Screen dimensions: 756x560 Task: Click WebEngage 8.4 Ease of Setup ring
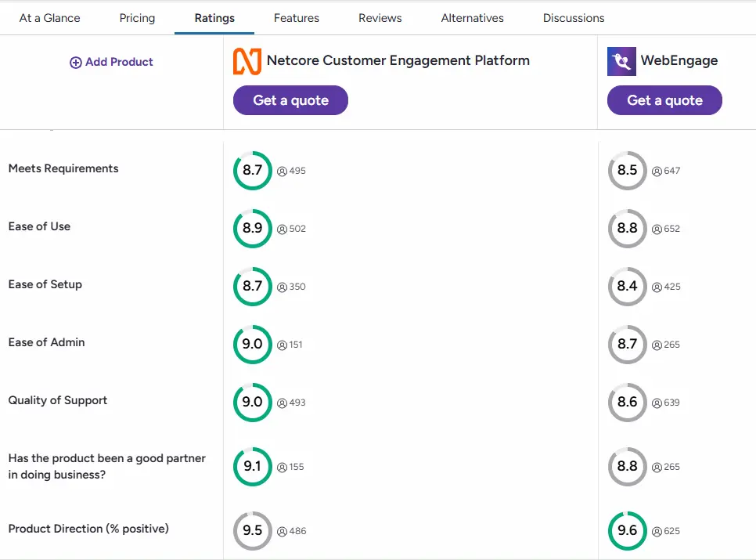pos(628,286)
